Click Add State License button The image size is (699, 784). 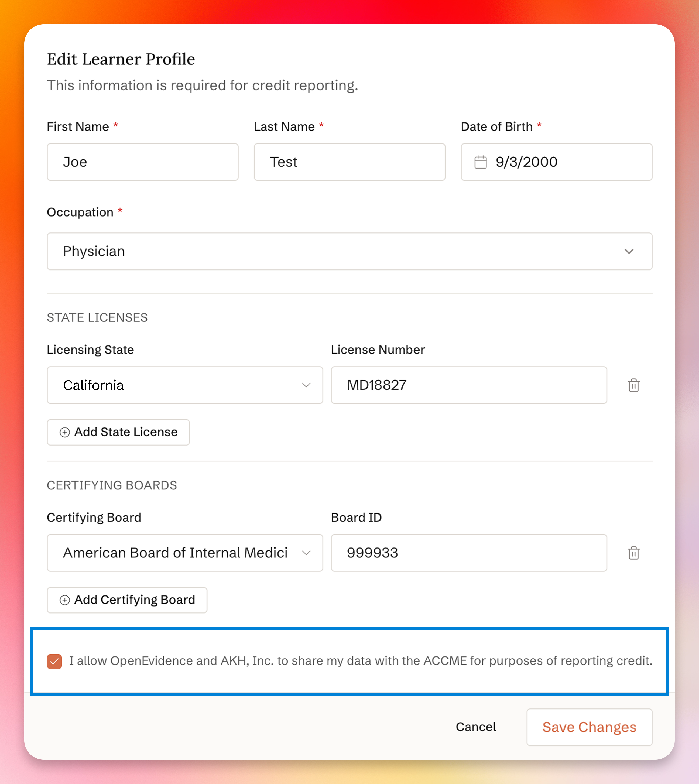coord(118,432)
